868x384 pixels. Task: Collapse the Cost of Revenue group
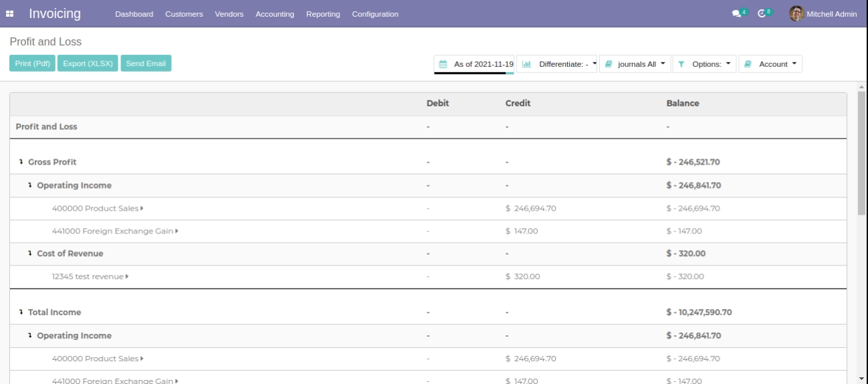[x=30, y=254]
